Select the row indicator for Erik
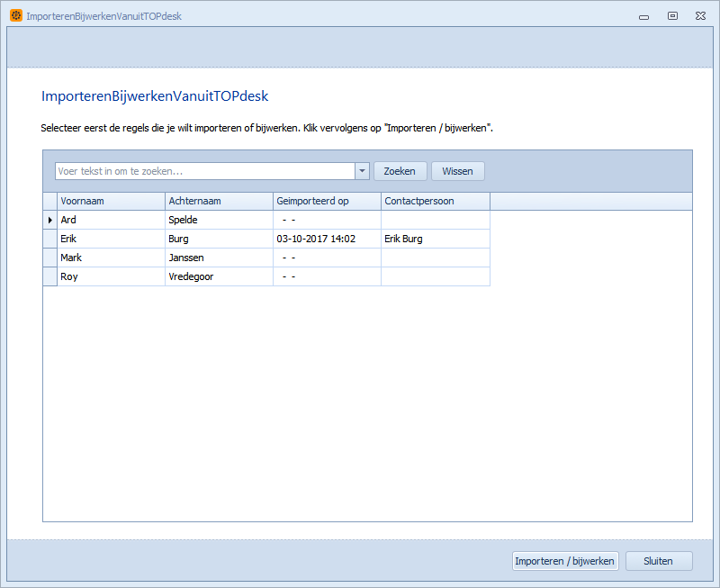Image resolution: width=720 pixels, height=588 pixels. coord(50,239)
